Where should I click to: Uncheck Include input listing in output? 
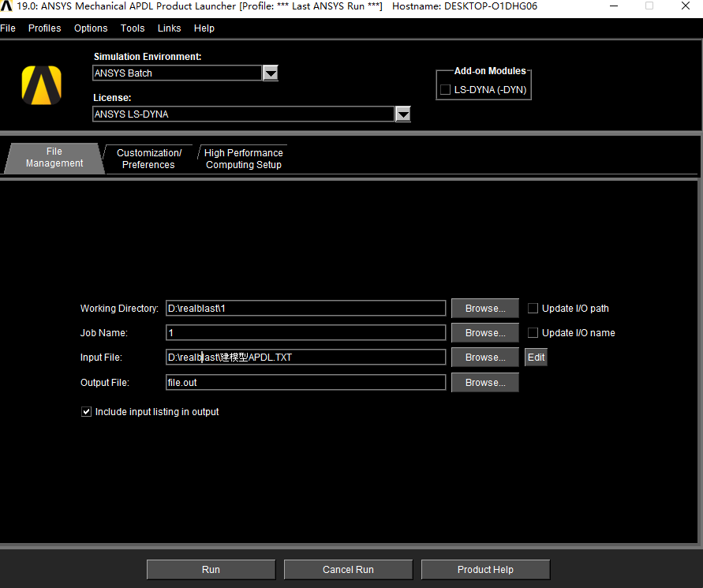87,412
